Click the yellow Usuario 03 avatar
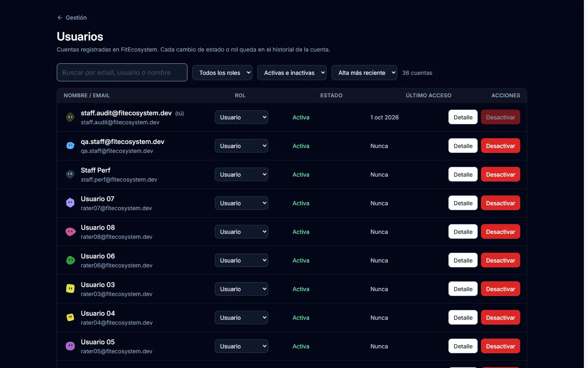Image resolution: width=588 pixels, height=368 pixels. coord(70,289)
